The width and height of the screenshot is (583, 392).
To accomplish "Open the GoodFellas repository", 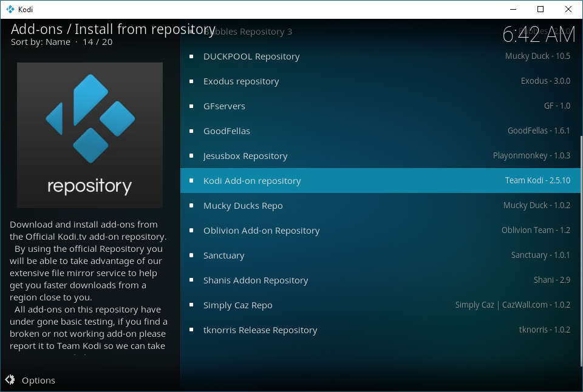I will 381,131.
